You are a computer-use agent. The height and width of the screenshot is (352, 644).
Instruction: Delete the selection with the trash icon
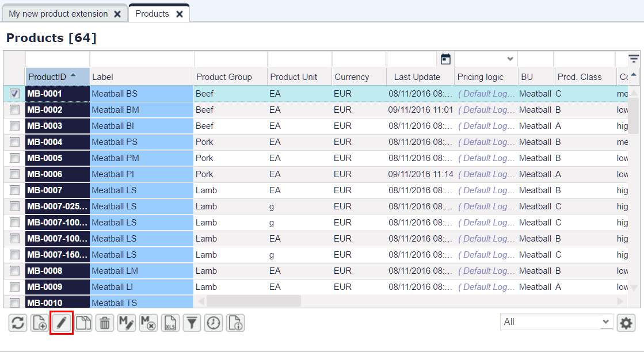pos(105,323)
